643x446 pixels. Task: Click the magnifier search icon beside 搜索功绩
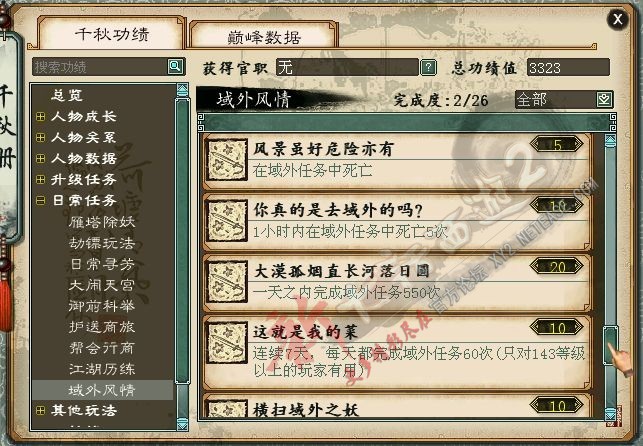click(175, 66)
